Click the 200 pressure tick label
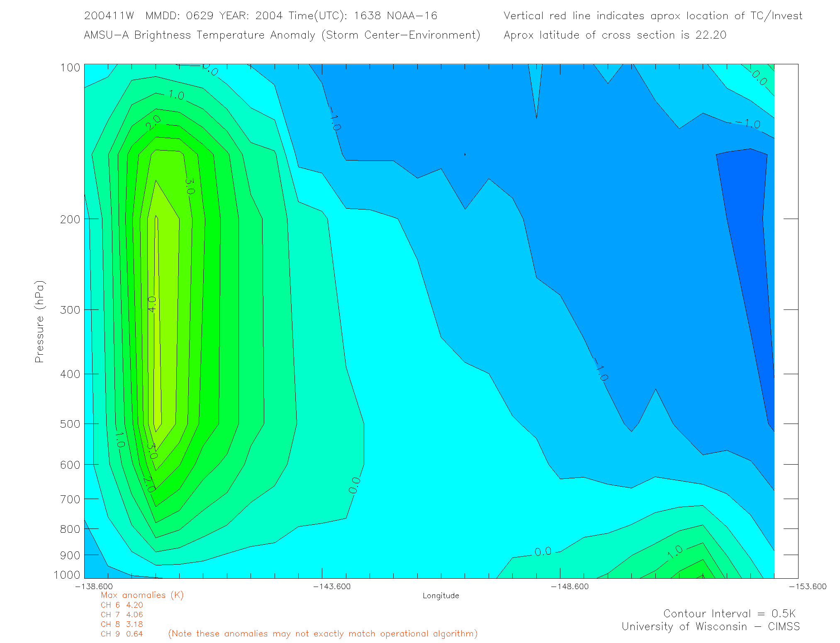 tap(70, 219)
